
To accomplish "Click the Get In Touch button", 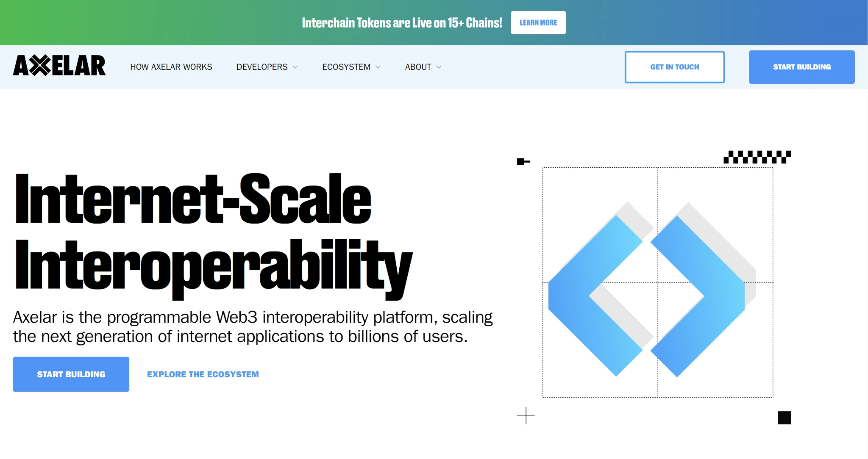I will click(675, 67).
